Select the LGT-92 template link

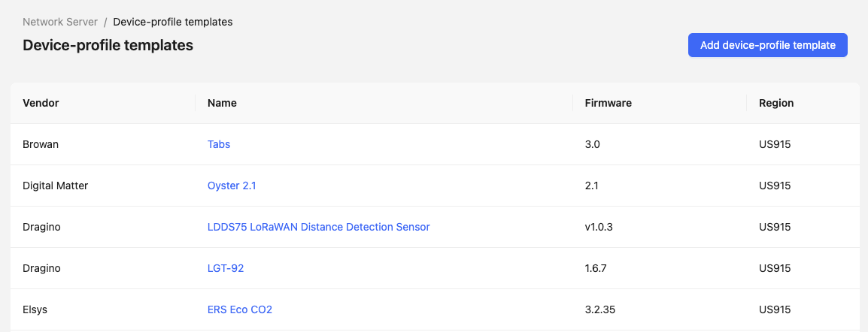(226, 268)
